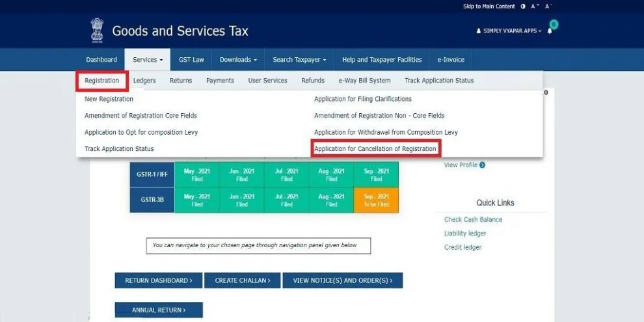
Task: Select Track Application Status in submenu bar
Action: [x=439, y=81]
